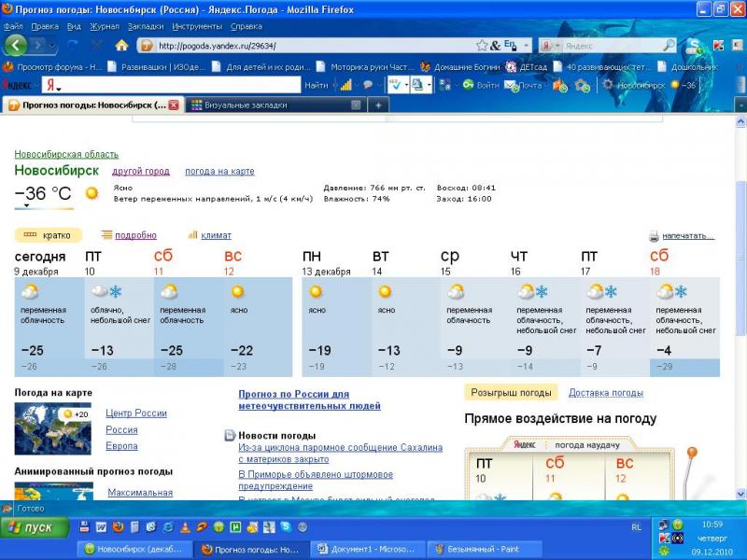Image resolution: width=747 pixels, height=560 pixels.
Task: Click the напечатать link
Action: tap(688, 236)
